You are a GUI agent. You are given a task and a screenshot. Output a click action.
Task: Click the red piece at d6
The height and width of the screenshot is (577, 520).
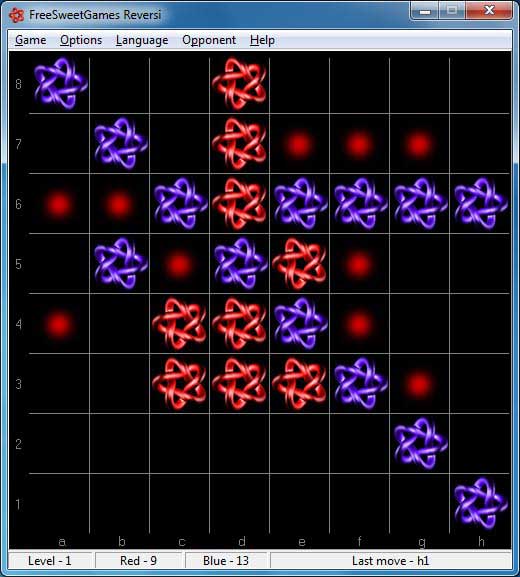pyautogui.click(x=239, y=203)
